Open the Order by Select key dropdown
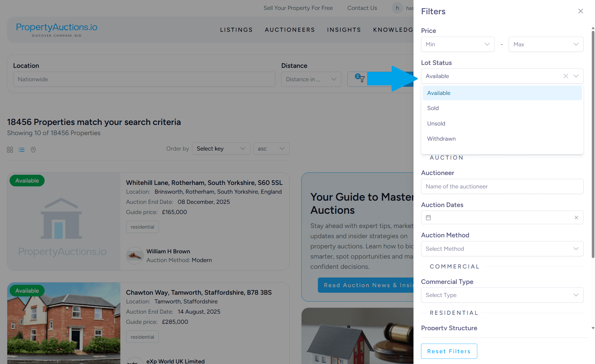This screenshot has height=364, width=595. pos(221,149)
